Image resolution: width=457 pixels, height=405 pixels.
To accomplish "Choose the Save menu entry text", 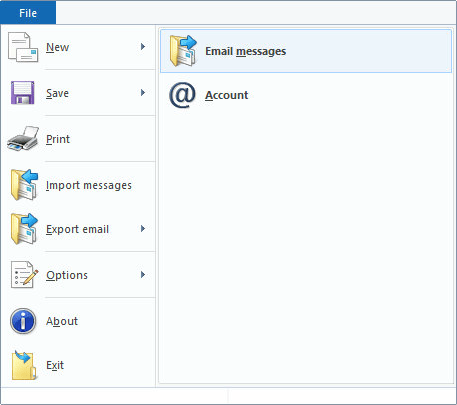I will (57, 93).
